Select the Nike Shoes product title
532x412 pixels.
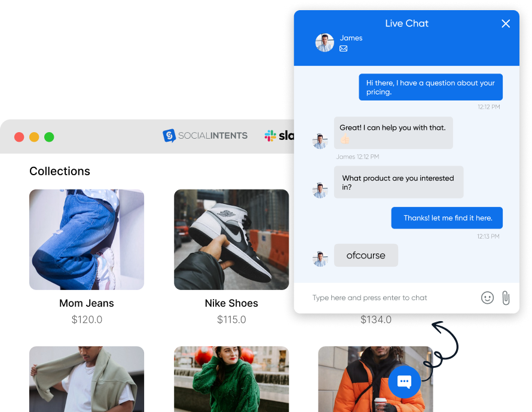(231, 303)
